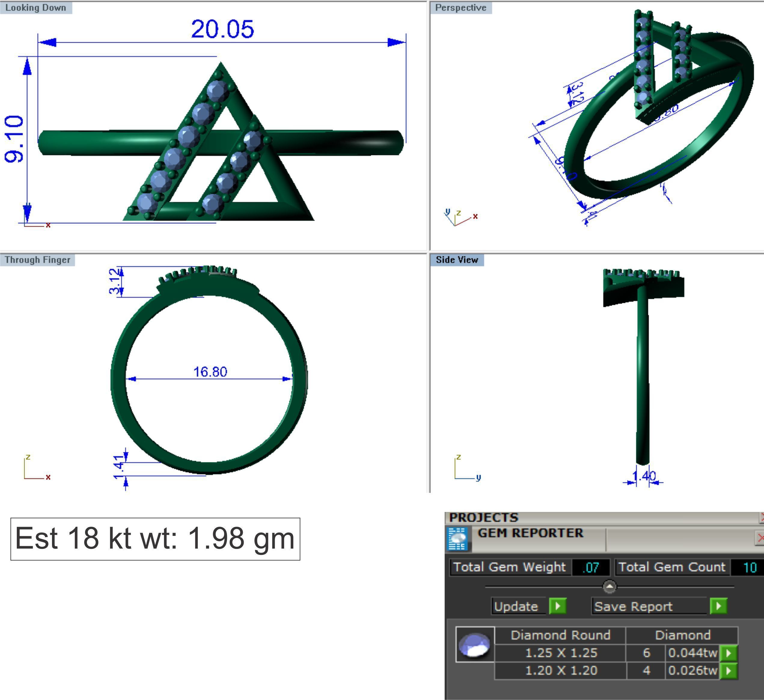The image size is (764, 700).
Task: Click the 0.026tw weight cell
Action: [x=693, y=671]
